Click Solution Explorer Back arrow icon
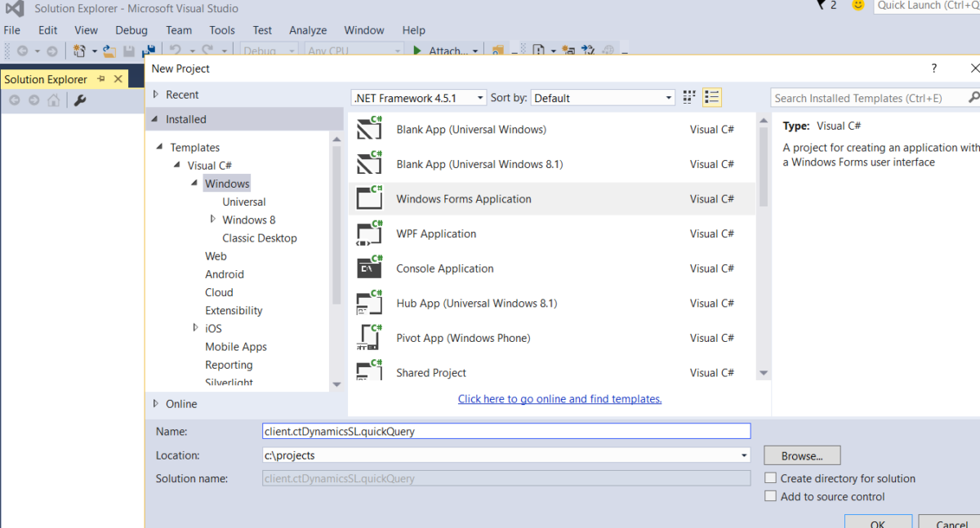The width and height of the screenshot is (980, 528). (x=14, y=100)
